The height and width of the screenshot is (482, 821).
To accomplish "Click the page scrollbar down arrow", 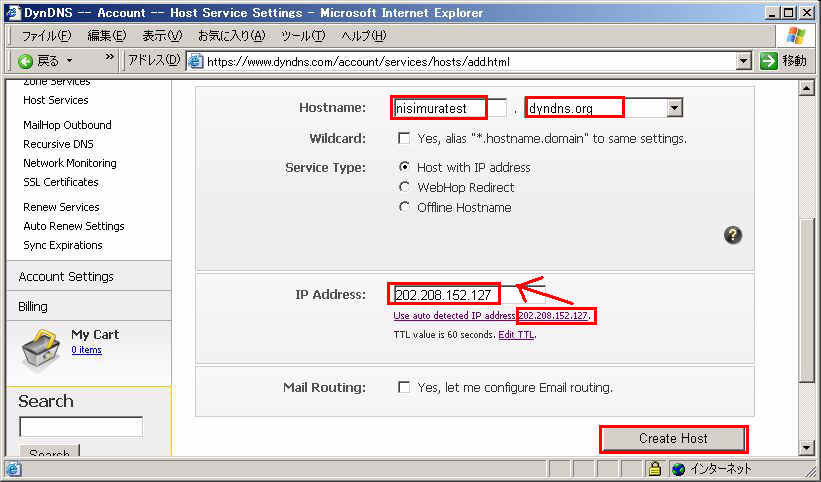I will click(806, 447).
